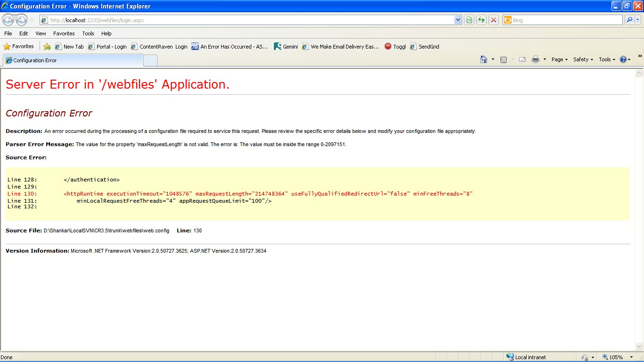Click the RSS Feeds icon
The width and height of the screenshot is (644, 362).
click(x=504, y=59)
